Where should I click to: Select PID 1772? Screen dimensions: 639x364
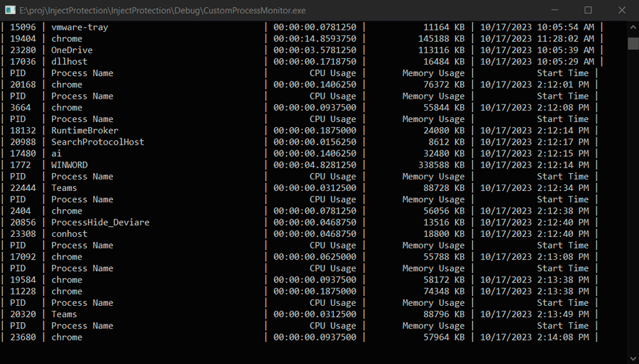coord(21,165)
